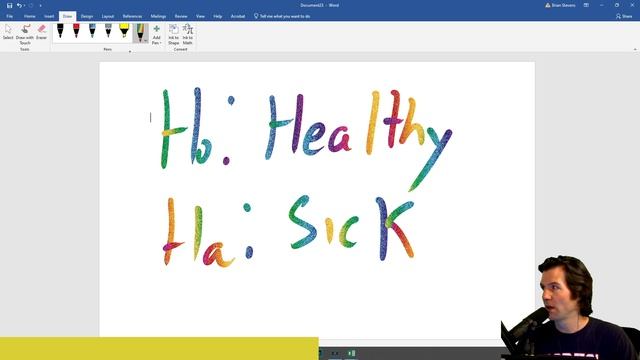
Task: Click Add Pen
Action: click(x=156, y=34)
